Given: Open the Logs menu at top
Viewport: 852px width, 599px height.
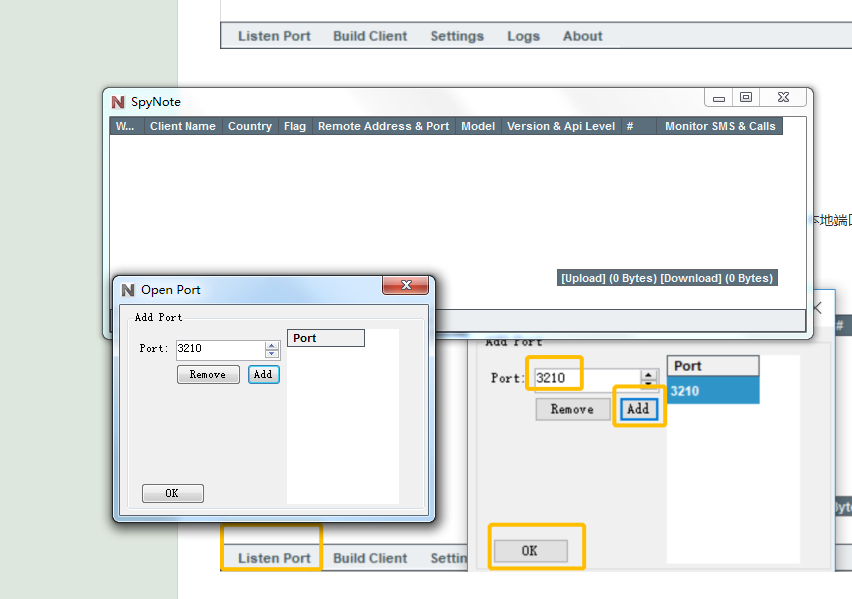Looking at the screenshot, I should pos(523,36).
